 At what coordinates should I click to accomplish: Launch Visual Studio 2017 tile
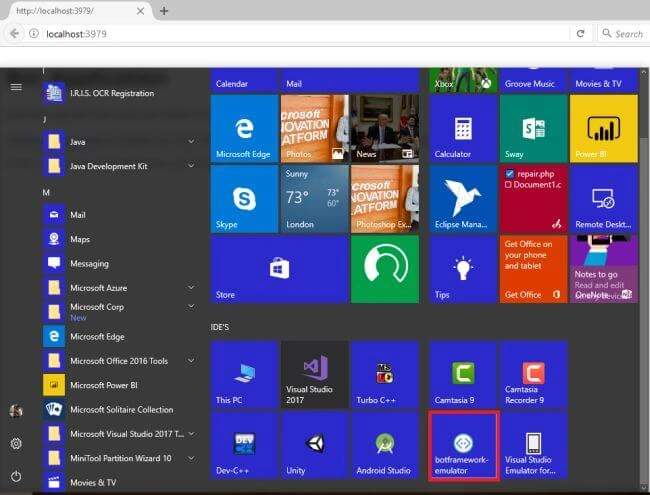coord(315,375)
